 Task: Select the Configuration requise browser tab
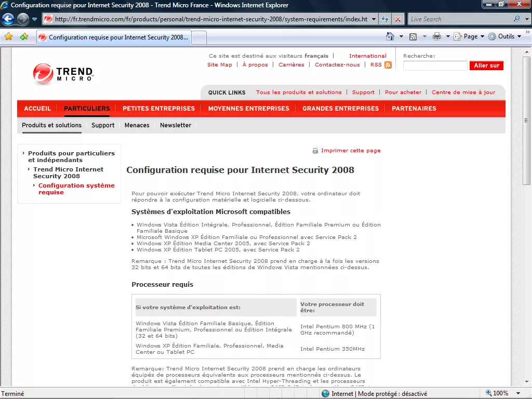coord(114,37)
